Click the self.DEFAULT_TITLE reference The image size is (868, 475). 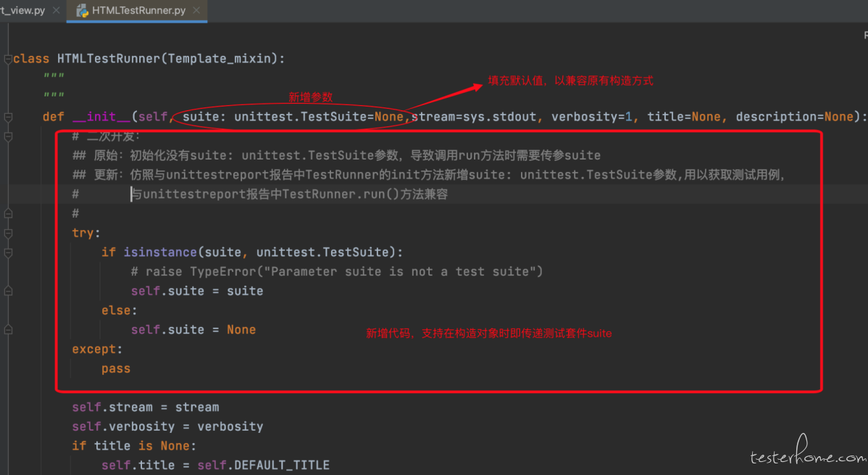[x=264, y=466]
